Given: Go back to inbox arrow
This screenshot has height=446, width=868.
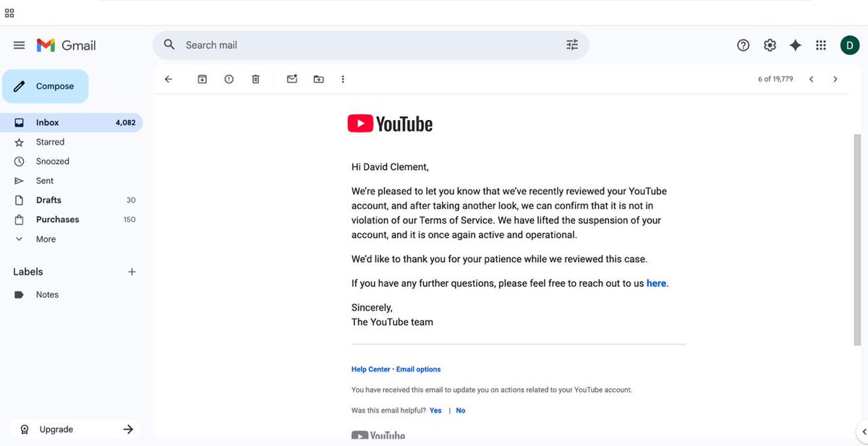Looking at the screenshot, I should point(169,79).
